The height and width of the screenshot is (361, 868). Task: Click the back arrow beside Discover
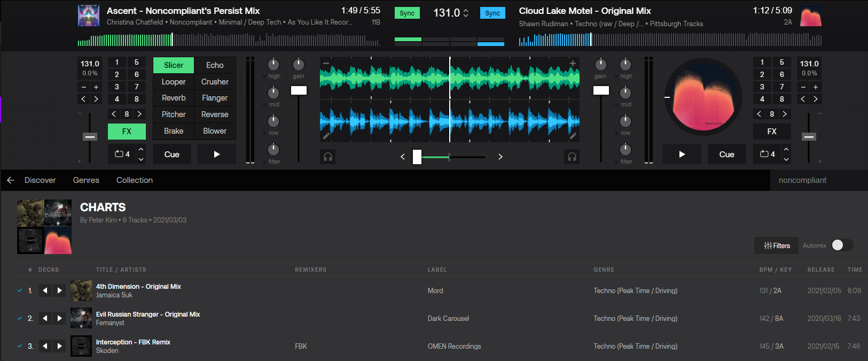(11, 180)
